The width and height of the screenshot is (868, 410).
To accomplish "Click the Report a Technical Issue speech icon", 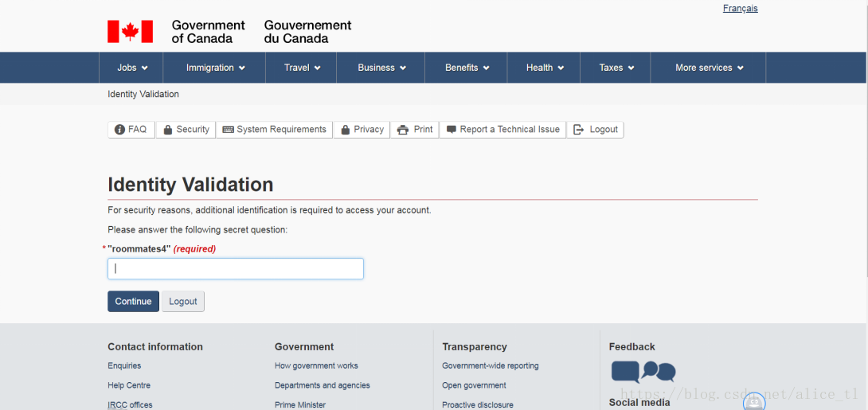I will (x=452, y=130).
